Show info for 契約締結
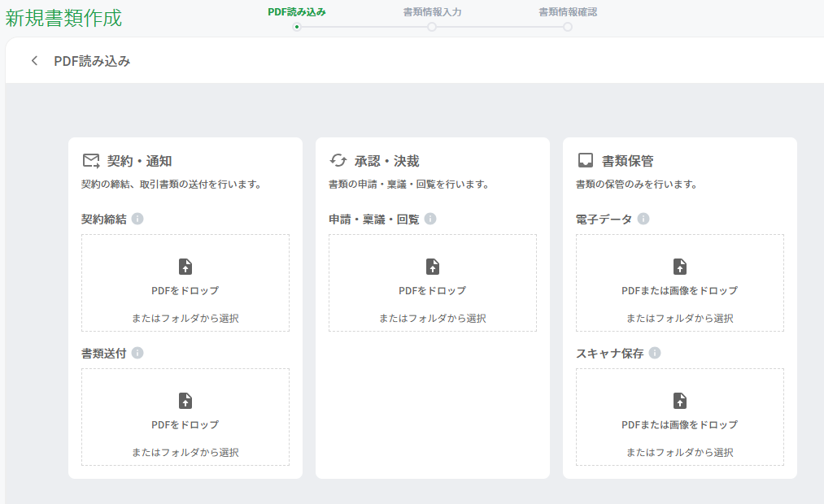Screen dimensions: 824x504 click(137, 219)
